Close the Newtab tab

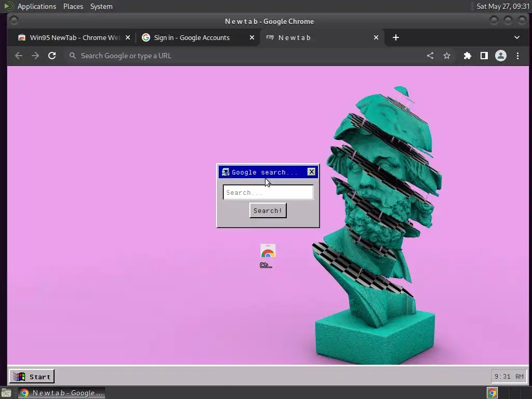pyautogui.click(x=376, y=37)
